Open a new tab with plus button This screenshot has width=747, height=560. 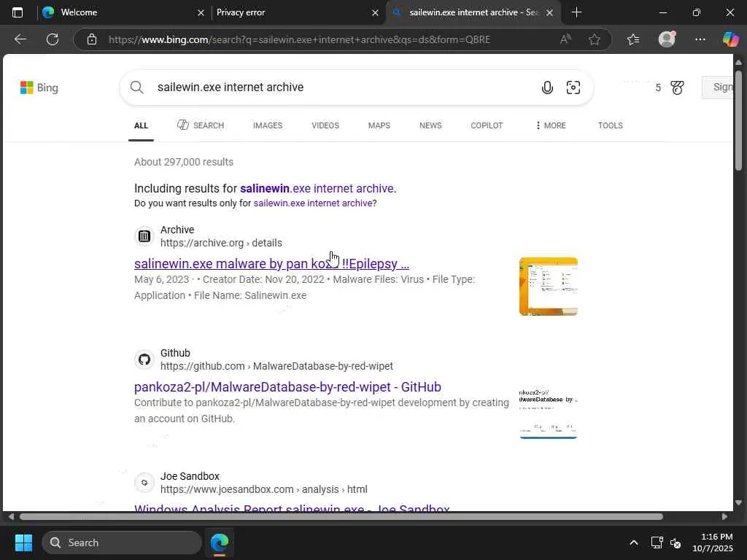tap(576, 12)
